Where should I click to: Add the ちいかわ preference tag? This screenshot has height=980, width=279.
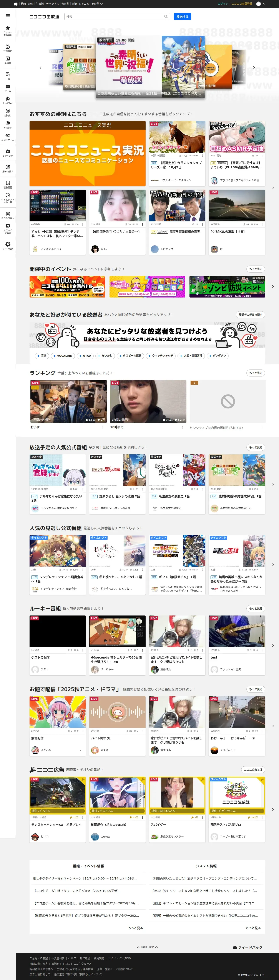tap(105, 356)
